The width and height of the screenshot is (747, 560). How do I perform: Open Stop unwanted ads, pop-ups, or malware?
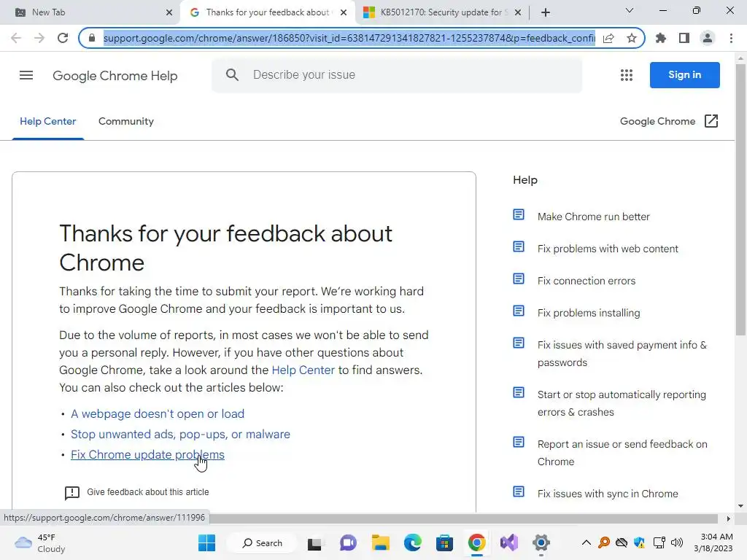[x=180, y=435]
